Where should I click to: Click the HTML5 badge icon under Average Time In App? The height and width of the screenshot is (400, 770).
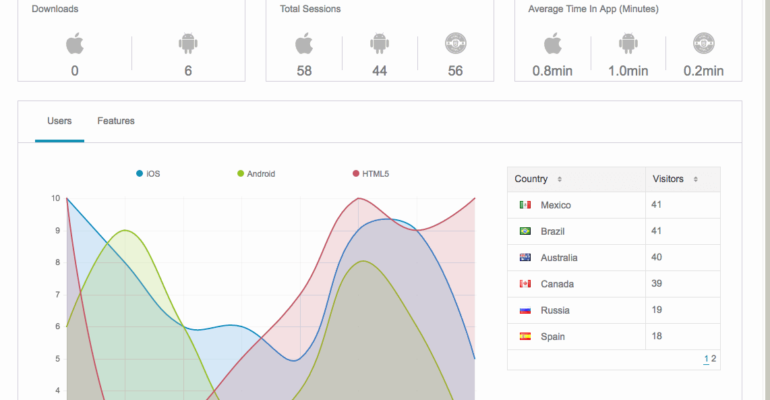click(x=704, y=43)
